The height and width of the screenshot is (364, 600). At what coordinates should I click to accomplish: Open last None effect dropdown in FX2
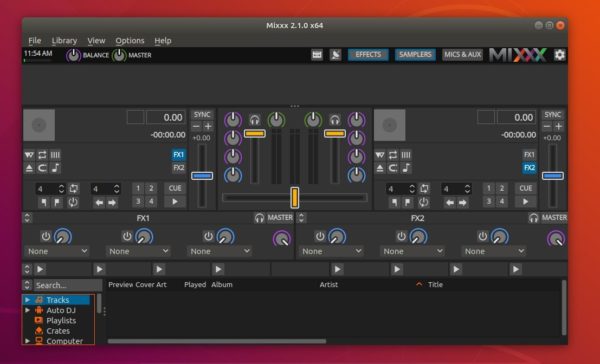click(494, 251)
